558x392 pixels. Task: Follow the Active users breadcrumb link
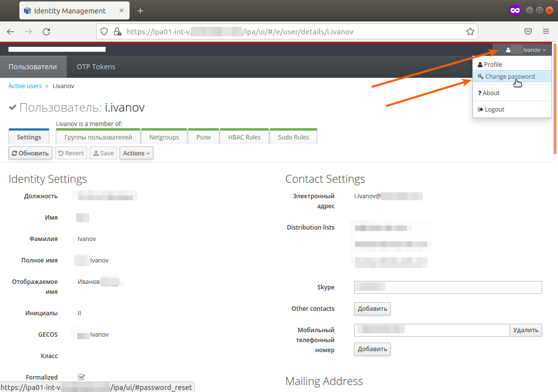(x=25, y=86)
